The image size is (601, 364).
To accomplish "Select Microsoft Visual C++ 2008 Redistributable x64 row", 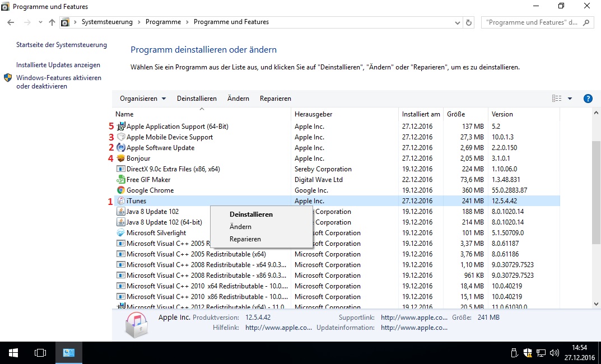I will pyautogui.click(x=337, y=265).
